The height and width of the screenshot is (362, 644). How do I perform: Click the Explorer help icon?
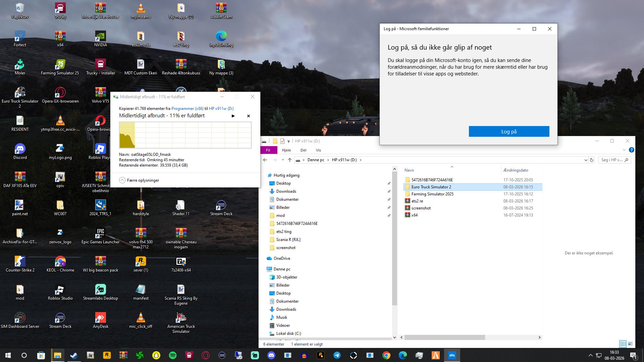[632, 150]
